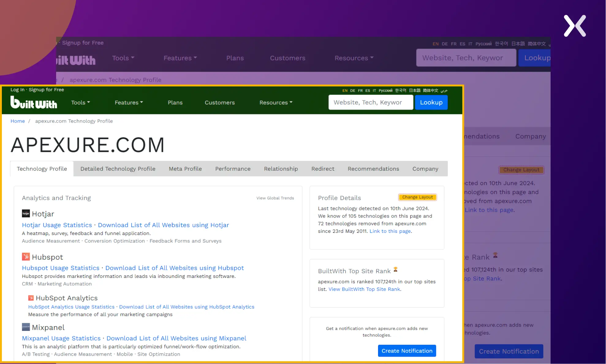Click Create Notification button in front window
Viewport: 606px width, 364px height.
[x=407, y=351]
